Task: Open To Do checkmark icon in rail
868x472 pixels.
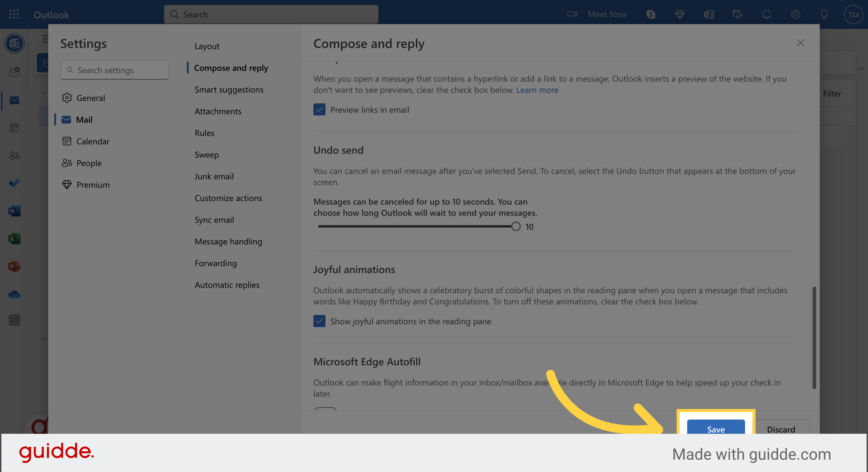Action: (14, 183)
